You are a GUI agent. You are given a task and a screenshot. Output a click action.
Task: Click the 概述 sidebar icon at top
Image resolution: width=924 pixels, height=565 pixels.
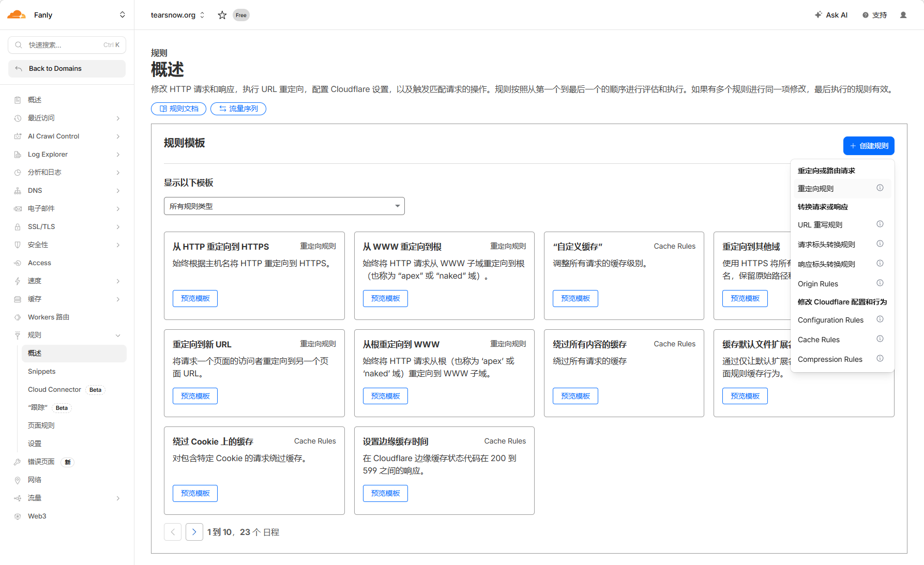[18, 100]
